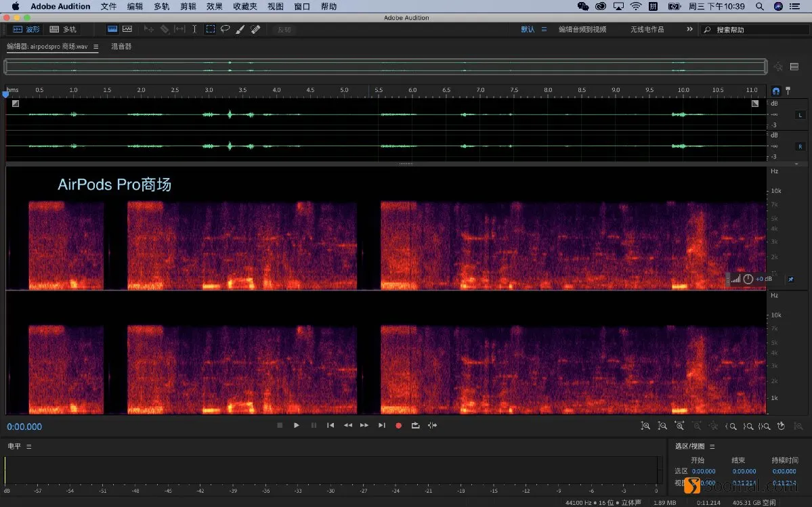
Task: Select the Paintbrush Selection tool
Action: (240, 30)
